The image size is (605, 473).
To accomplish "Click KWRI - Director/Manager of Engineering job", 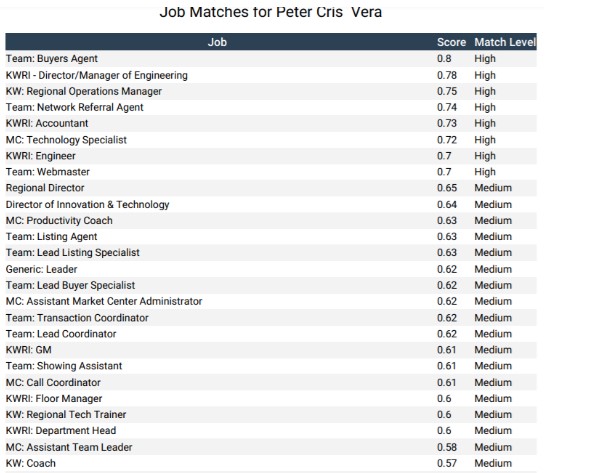I will coord(97,75).
